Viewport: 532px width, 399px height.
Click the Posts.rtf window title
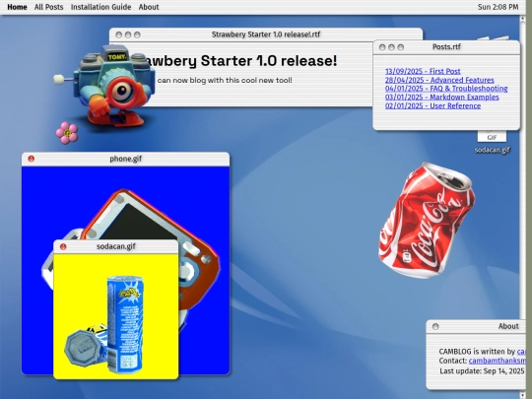pyautogui.click(x=446, y=47)
